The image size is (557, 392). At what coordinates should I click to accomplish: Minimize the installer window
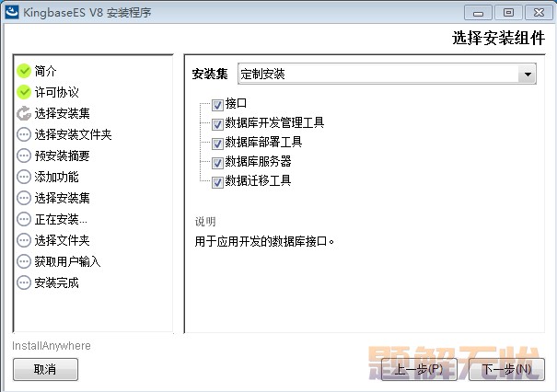coord(478,13)
